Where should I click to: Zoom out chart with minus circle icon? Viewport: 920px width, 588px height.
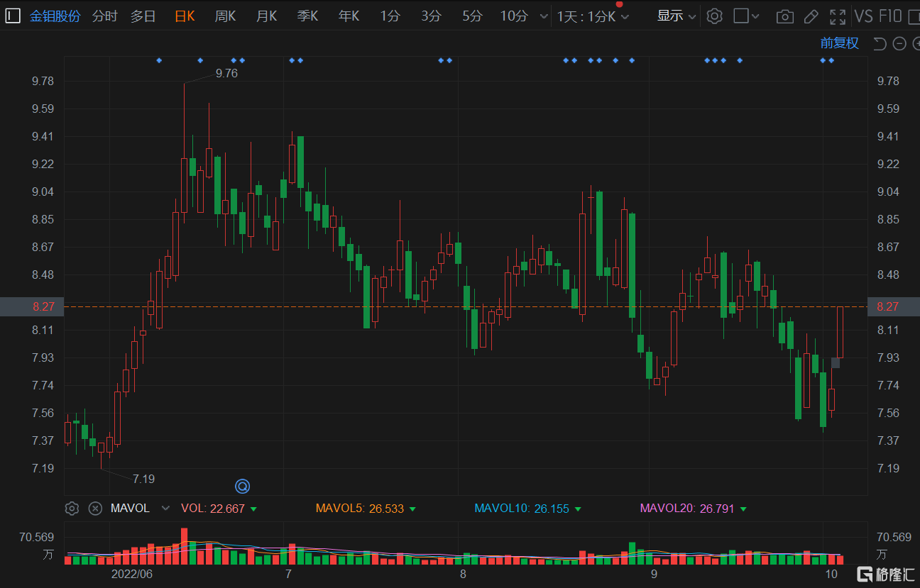(899, 44)
